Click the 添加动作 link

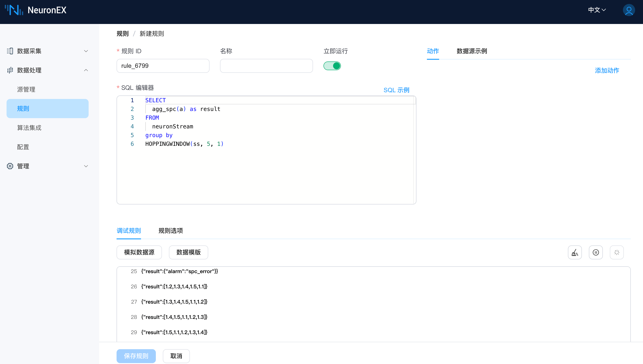click(607, 70)
